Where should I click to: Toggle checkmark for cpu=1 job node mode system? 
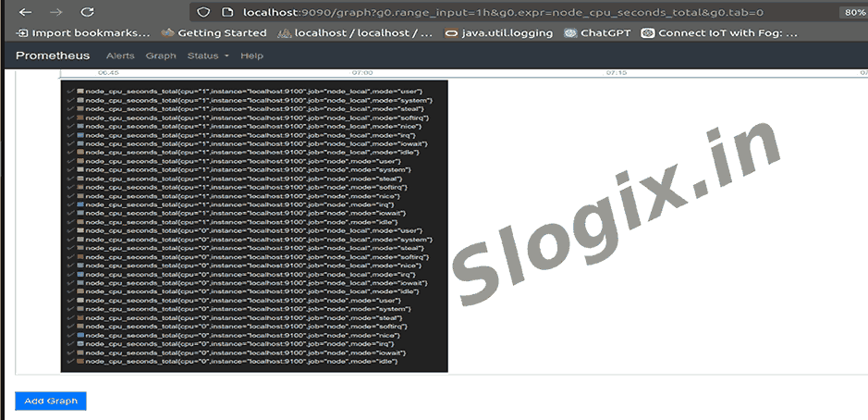click(x=70, y=170)
